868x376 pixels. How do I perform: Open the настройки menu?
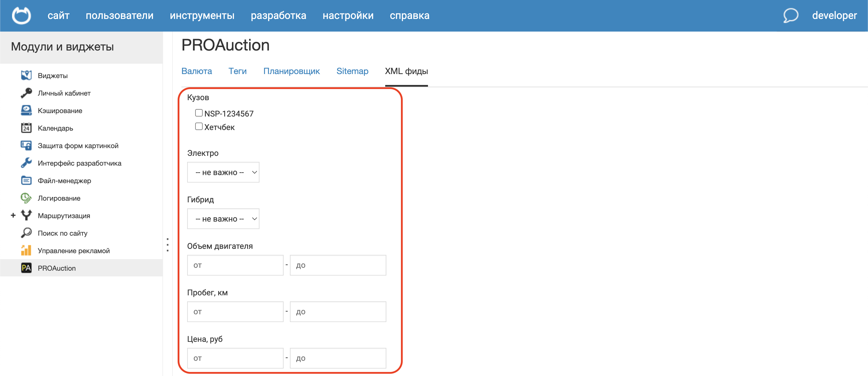(348, 15)
